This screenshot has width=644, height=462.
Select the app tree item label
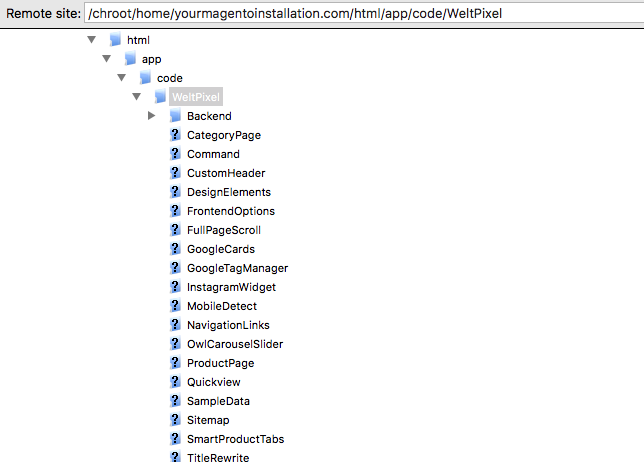point(152,60)
